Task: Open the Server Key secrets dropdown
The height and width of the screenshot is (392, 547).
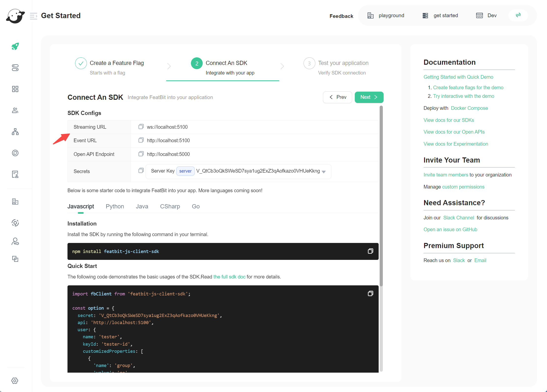Action: click(x=324, y=172)
